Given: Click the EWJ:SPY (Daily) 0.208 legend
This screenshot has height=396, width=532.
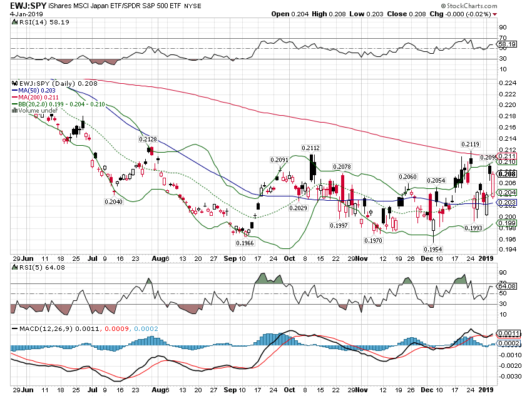Looking at the screenshot, I should point(58,83).
